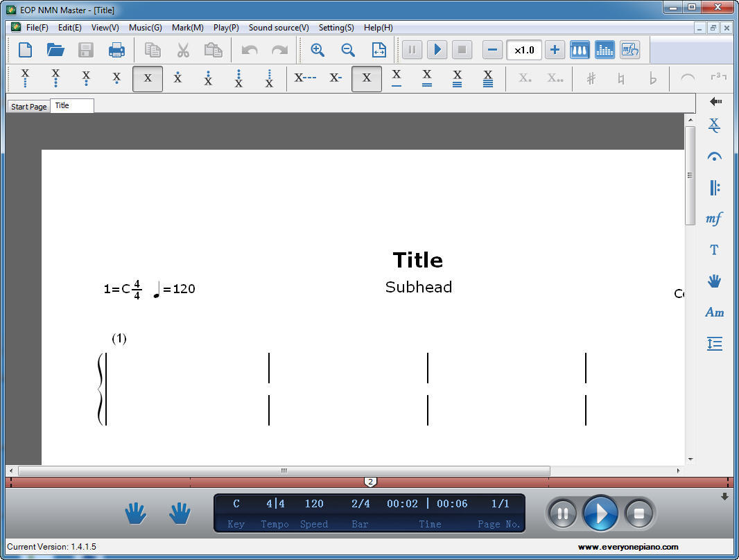Image resolution: width=739 pixels, height=560 pixels.
Task: Move the playback progress marker
Action: pyautogui.click(x=371, y=482)
